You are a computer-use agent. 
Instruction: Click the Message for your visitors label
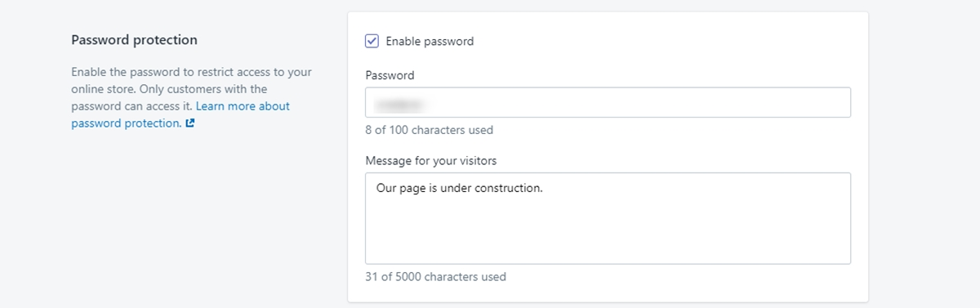point(430,160)
